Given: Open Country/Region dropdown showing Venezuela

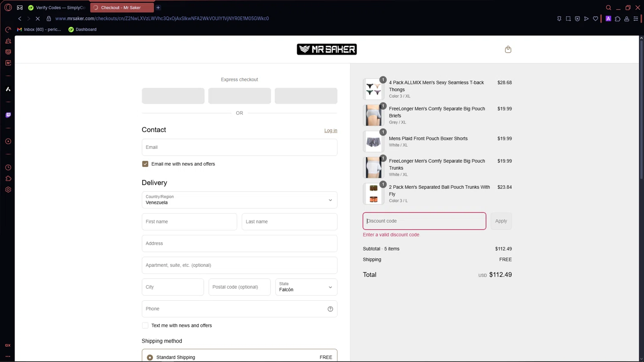Looking at the screenshot, I should coord(240,200).
